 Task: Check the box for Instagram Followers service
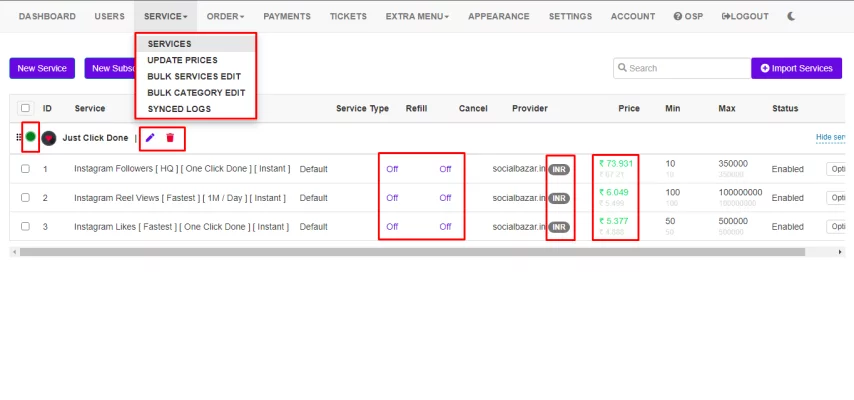tap(25, 169)
